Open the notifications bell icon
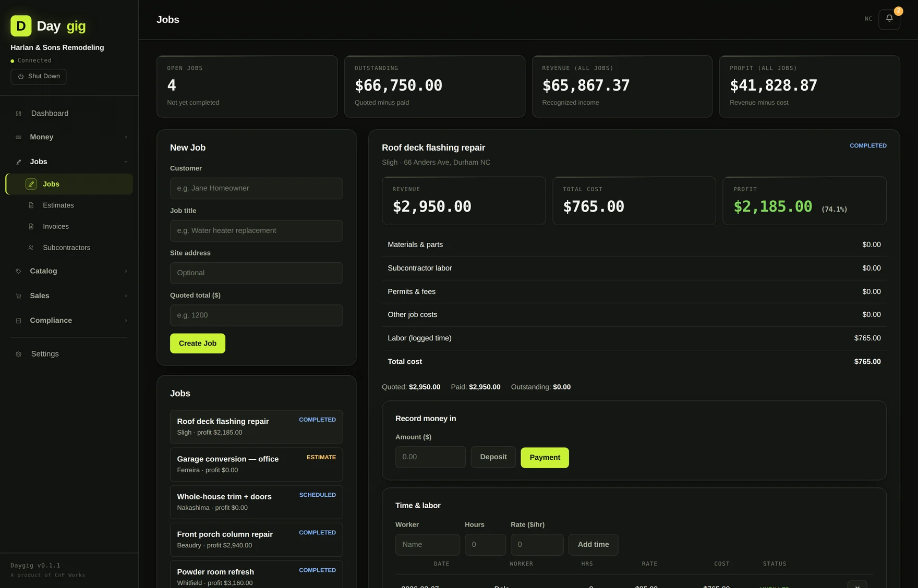 [889, 19]
